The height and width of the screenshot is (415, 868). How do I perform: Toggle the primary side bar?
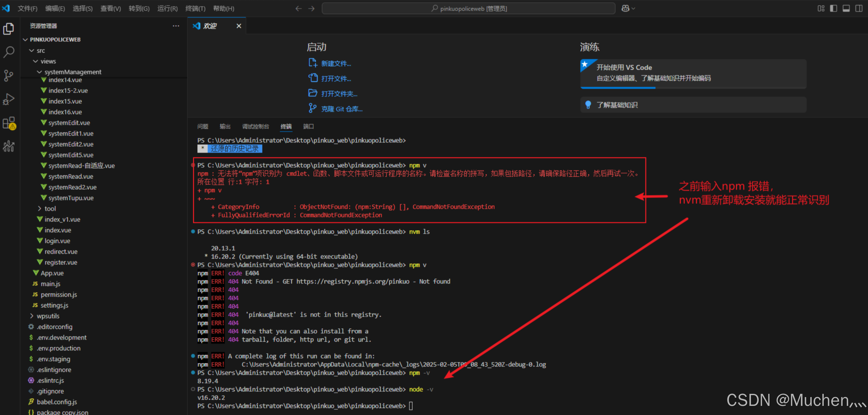point(833,8)
